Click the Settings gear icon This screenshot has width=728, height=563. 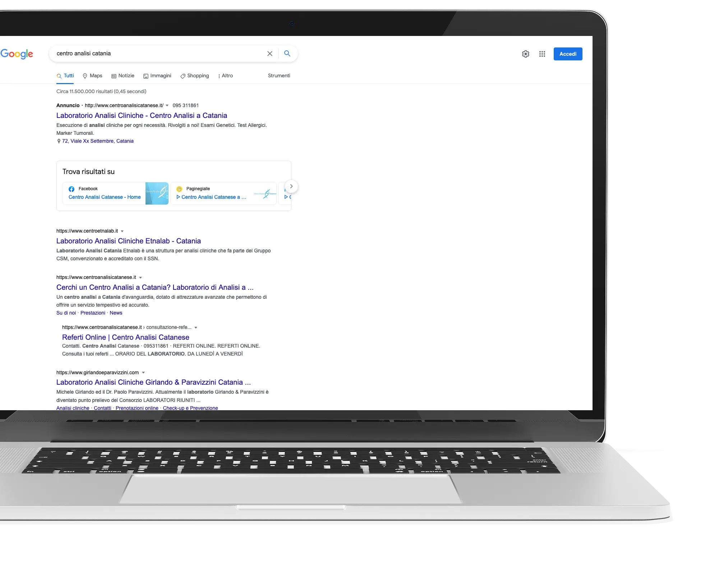(525, 54)
